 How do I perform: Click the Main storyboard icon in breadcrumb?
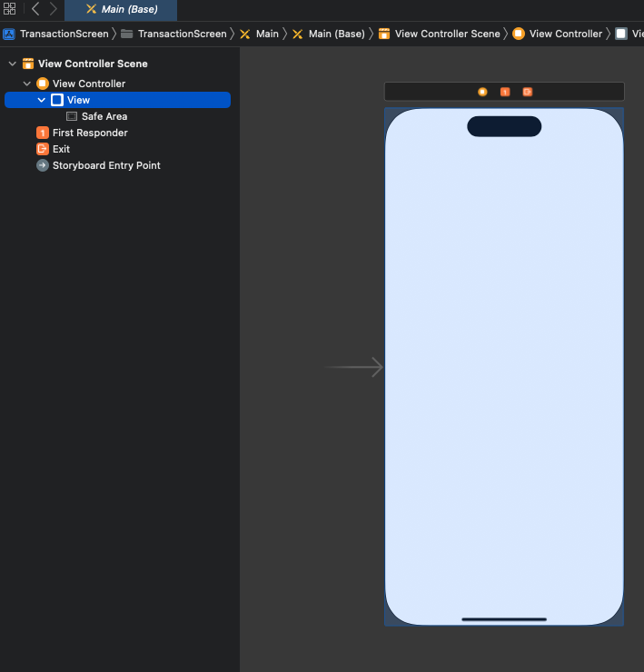pyautogui.click(x=245, y=34)
